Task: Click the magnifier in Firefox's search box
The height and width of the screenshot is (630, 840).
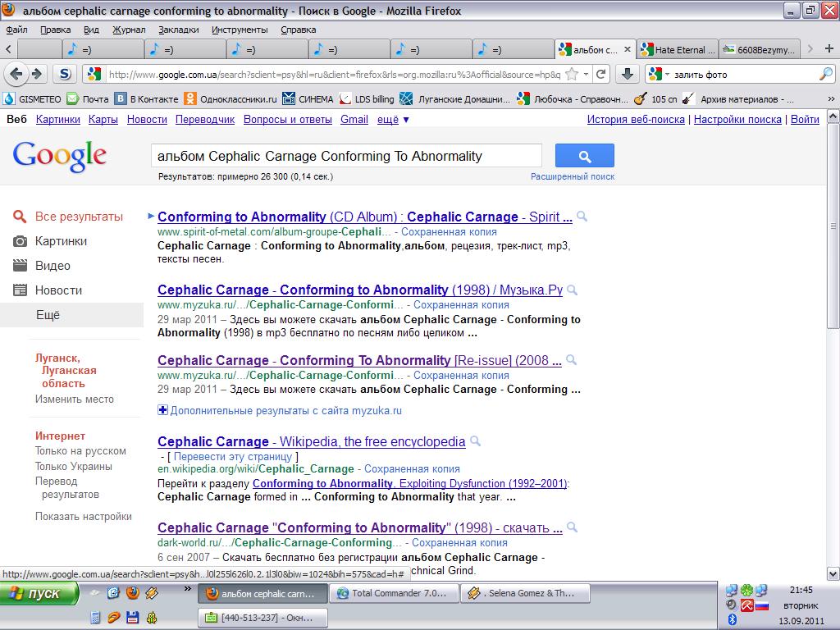Action: [825, 74]
